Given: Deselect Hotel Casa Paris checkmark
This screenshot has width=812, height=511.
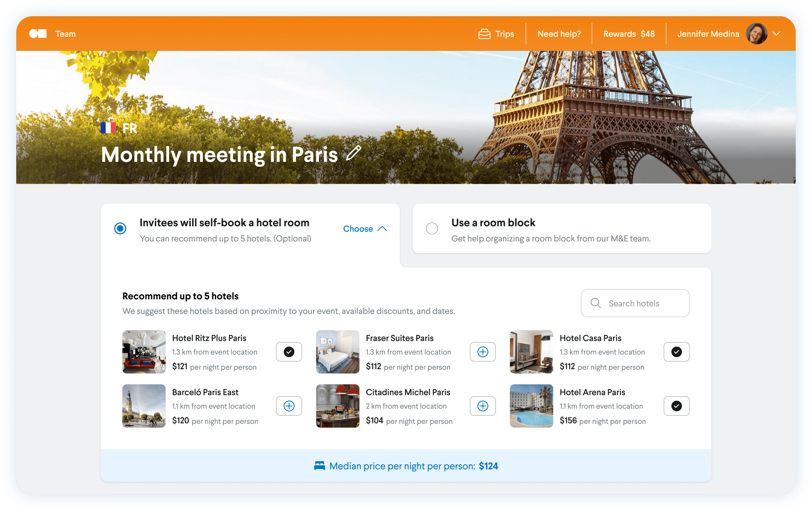Looking at the screenshot, I should 676,352.
